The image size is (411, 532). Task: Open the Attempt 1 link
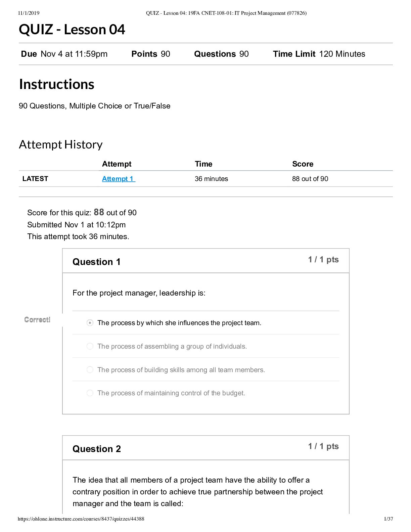point(118,179)
